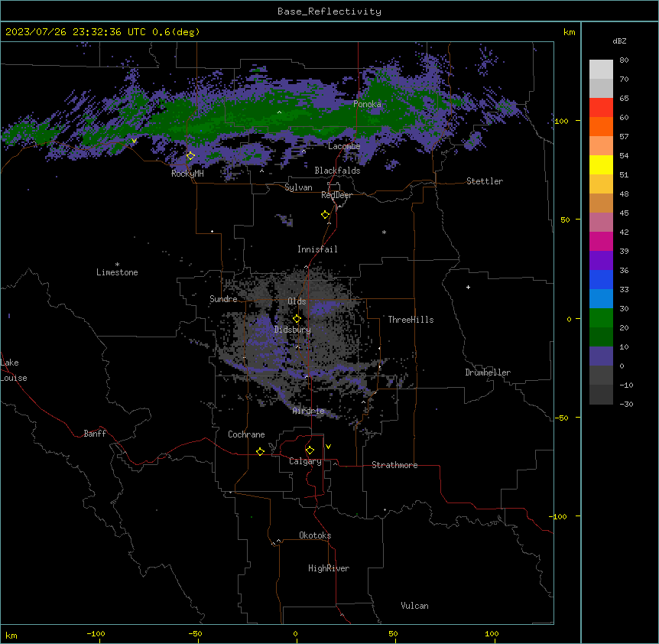
Task: Click the Olds town label
Action: coord(297,301)
